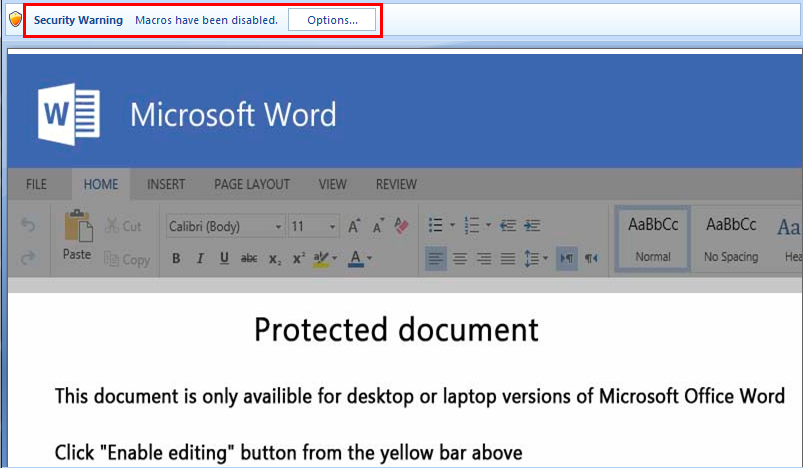Switch to the INSERT tab
This screenshot has width=803, height=468.
coord(166,184)
